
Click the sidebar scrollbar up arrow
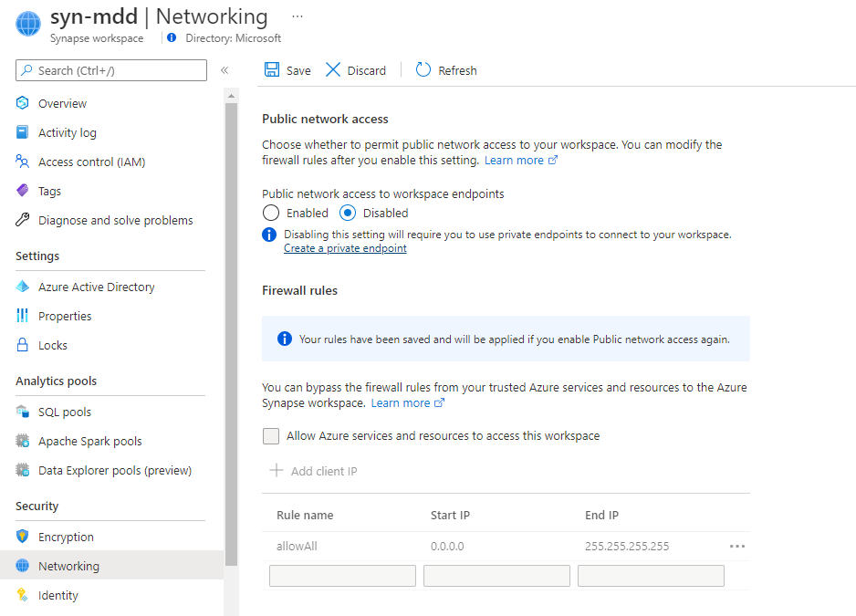232,96
